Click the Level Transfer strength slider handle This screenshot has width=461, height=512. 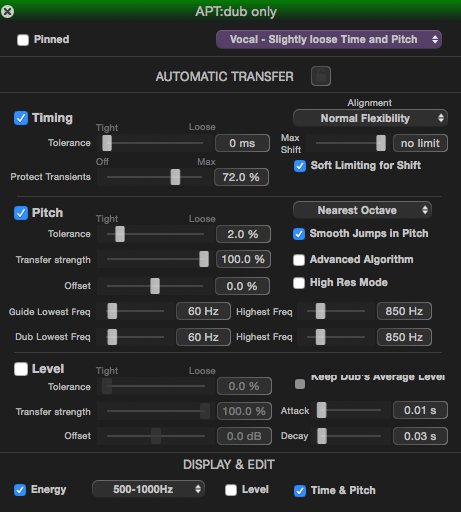[205, 411]
